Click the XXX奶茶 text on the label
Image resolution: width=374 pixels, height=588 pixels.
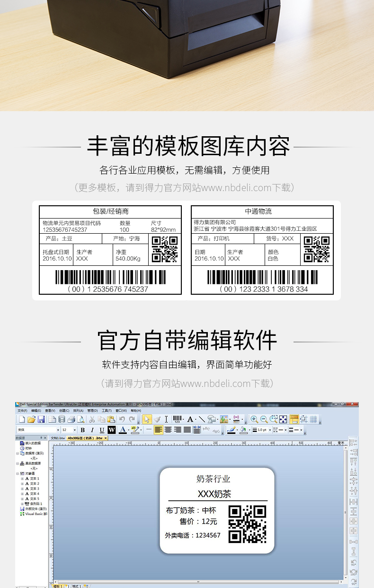pos(214,494)
